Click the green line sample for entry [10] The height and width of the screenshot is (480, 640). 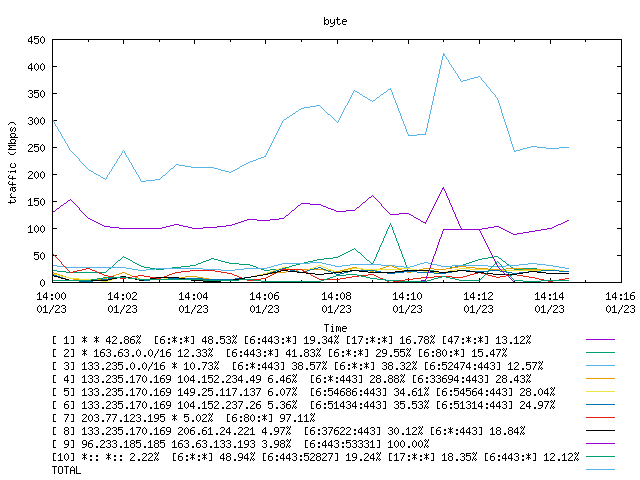point(600,457)
